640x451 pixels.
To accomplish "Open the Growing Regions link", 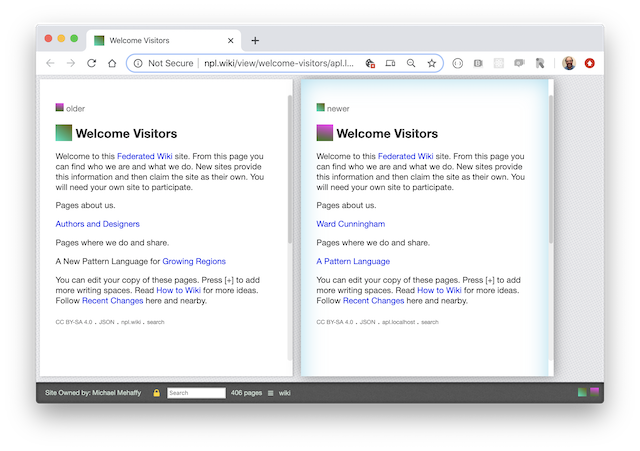I will tap(194, 261).
